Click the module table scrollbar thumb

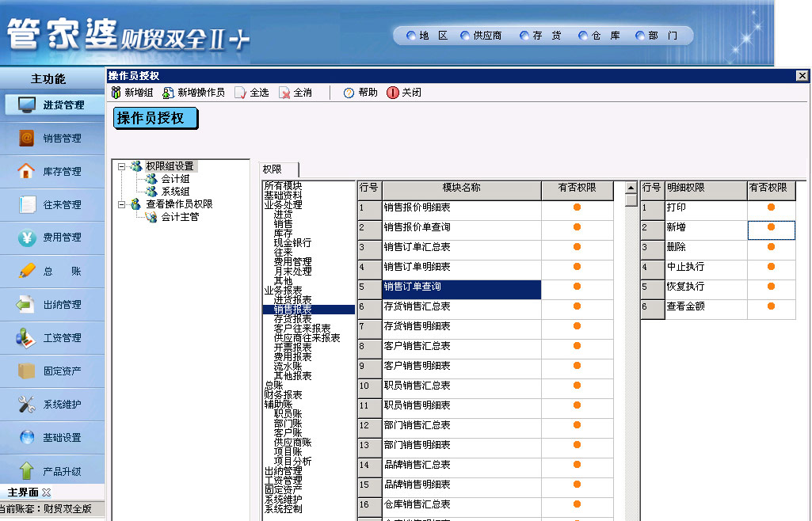pos(631,200)
